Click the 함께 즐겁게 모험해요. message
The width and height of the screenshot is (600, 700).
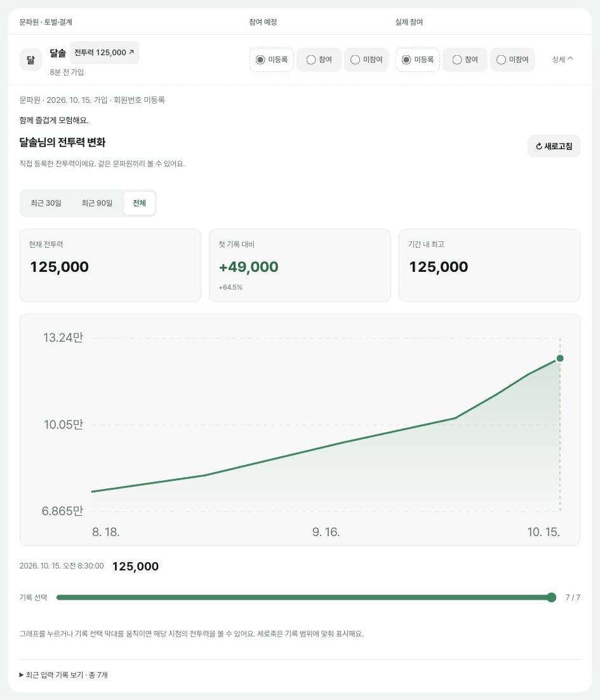(x=54, y=120)
